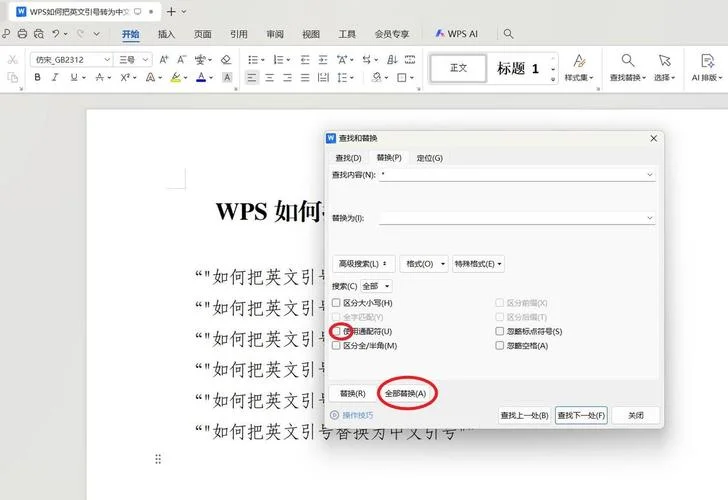The height and width of the screenshot is (500, 728).
Task: Open 特殊格式(E) dropdown button
Action: coord(478,264)
